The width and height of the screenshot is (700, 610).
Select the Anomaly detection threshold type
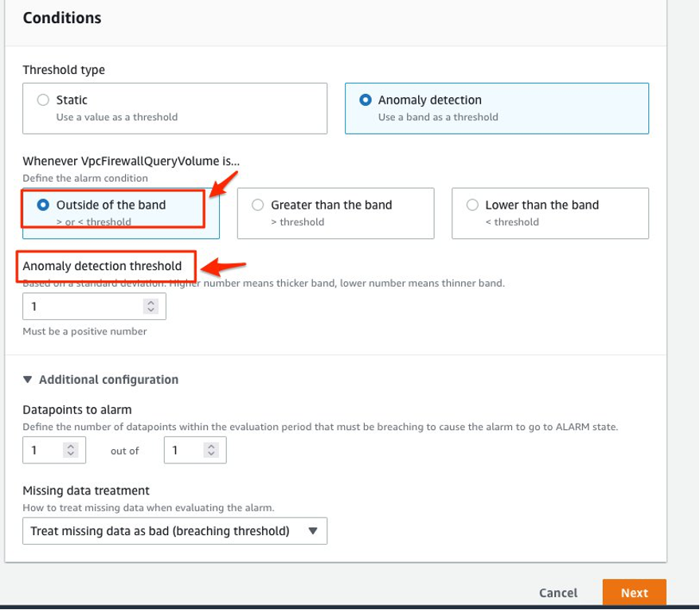pos(366,100)
